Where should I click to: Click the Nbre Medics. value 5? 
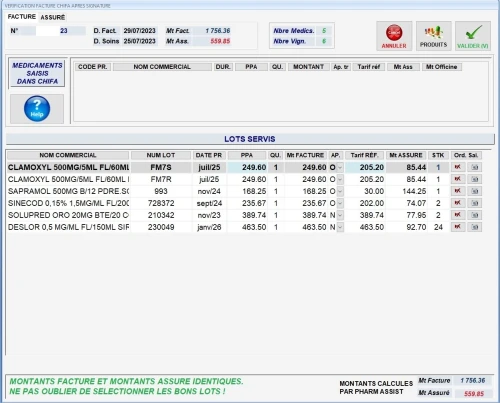coord(324,31)
